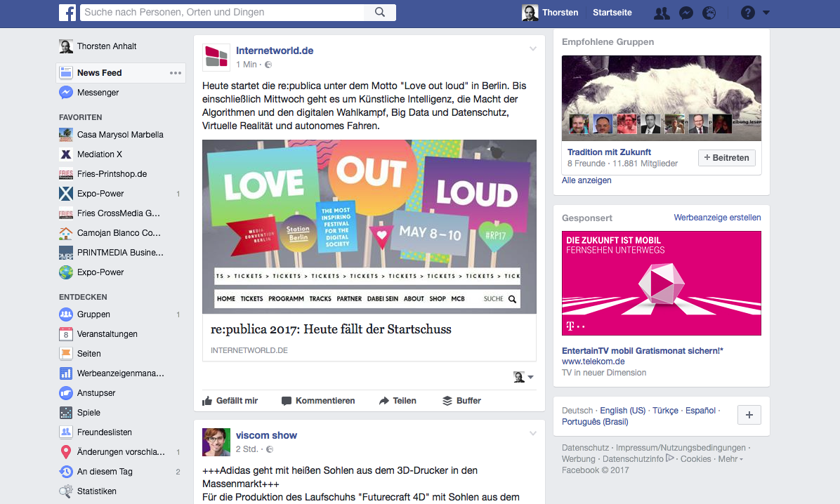Open the globe notifications icon
The image size is (840, 504).
(x=709, y=13)
